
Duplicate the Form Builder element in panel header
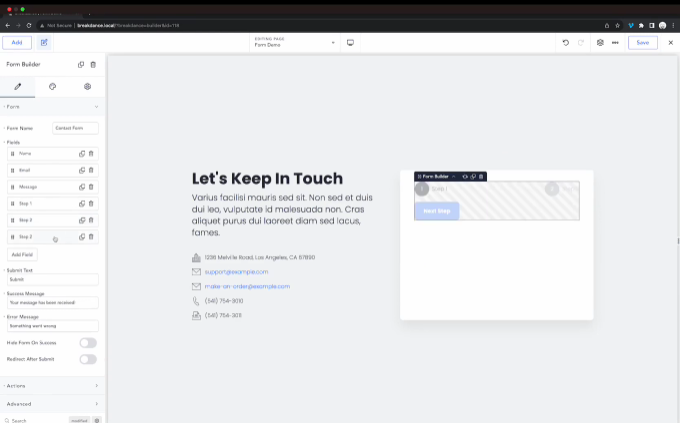(x=82, y=64)
